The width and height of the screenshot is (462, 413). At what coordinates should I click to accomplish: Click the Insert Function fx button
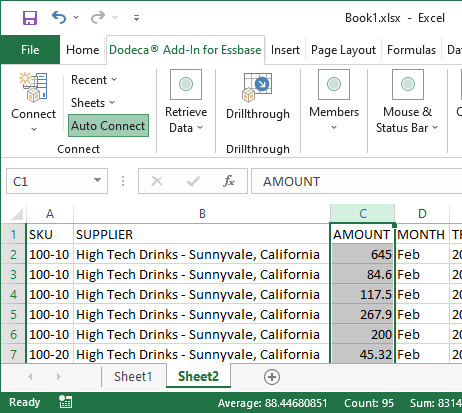click(x=229, y=181)
